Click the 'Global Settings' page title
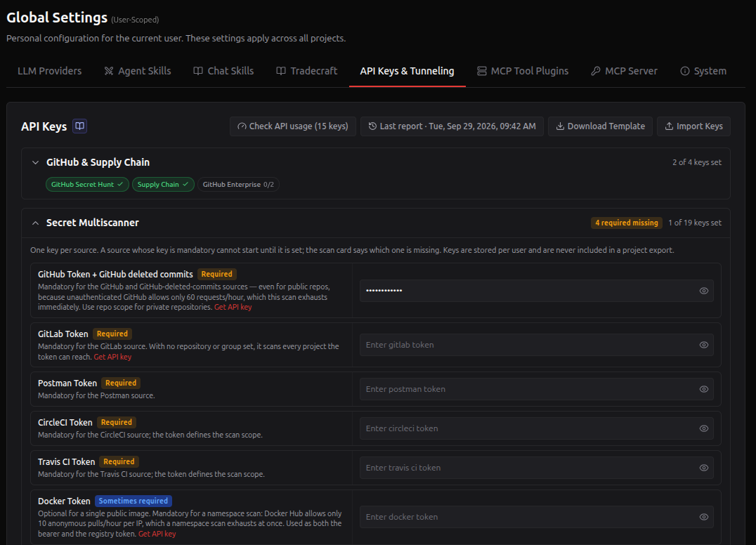Image resolution: width=756 pixels, height=545 pixels. tap(57, 18)
